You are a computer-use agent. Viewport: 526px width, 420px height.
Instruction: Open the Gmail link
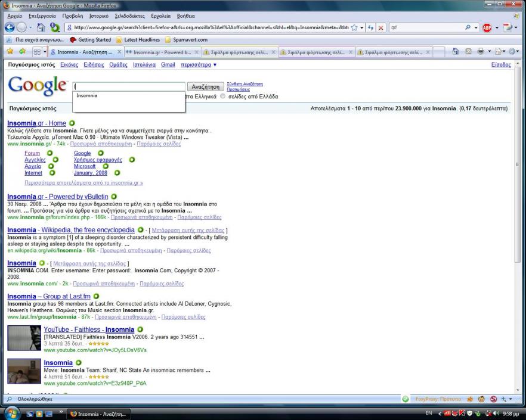[x=168, y=65]
